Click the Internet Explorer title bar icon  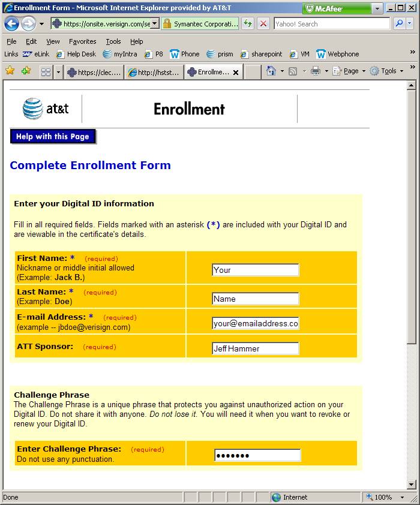tap(8, 8)
